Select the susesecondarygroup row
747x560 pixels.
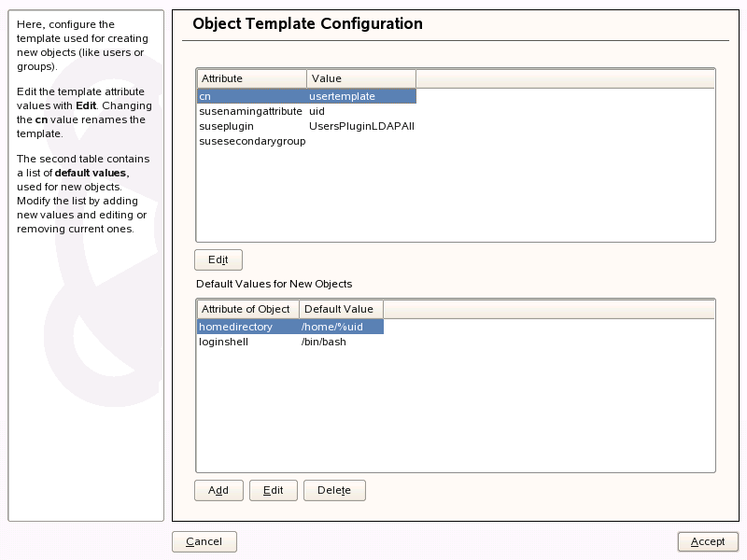coord(307,142)
